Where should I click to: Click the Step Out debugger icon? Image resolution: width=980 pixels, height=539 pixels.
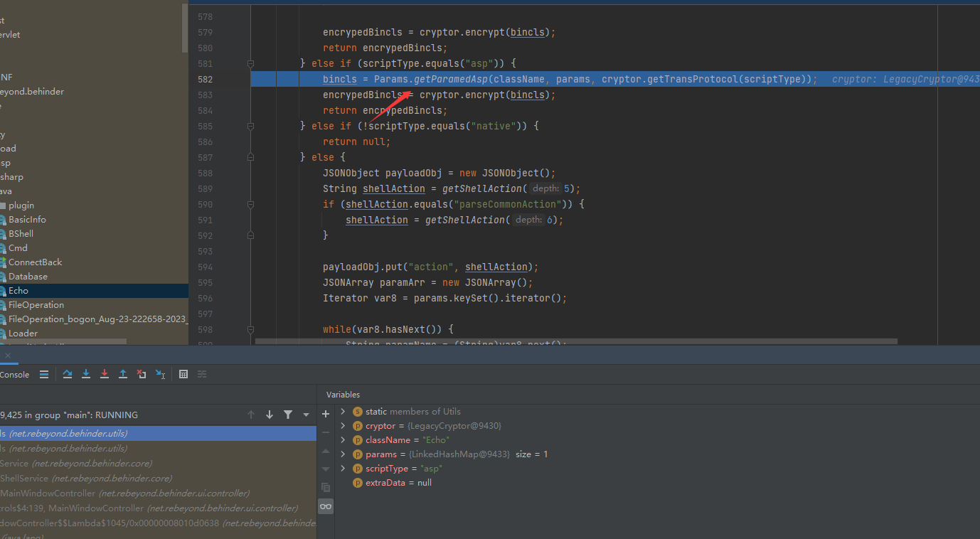[123, 374]
